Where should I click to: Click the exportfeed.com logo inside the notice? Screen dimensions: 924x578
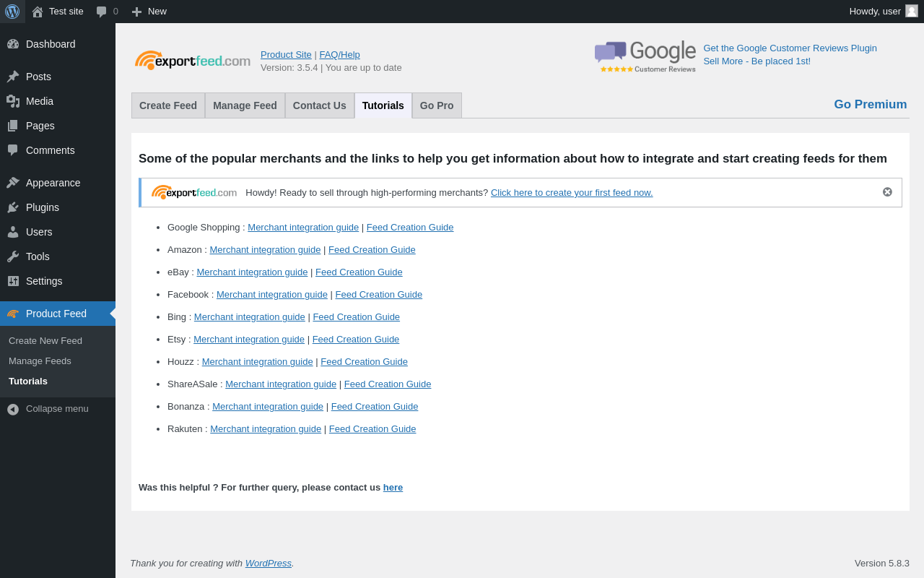click(194, 192)
